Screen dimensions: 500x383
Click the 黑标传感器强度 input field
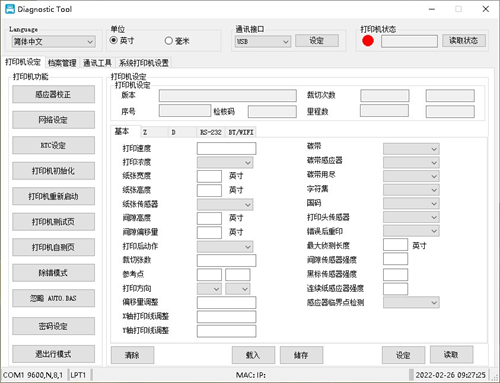click(395, 275)
